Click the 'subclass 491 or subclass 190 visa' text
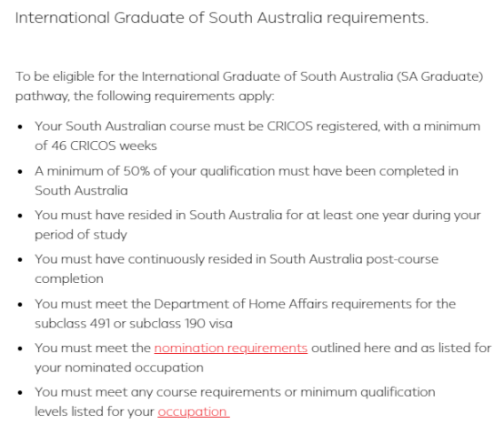The image size is (504, 424). click(134, 323)
